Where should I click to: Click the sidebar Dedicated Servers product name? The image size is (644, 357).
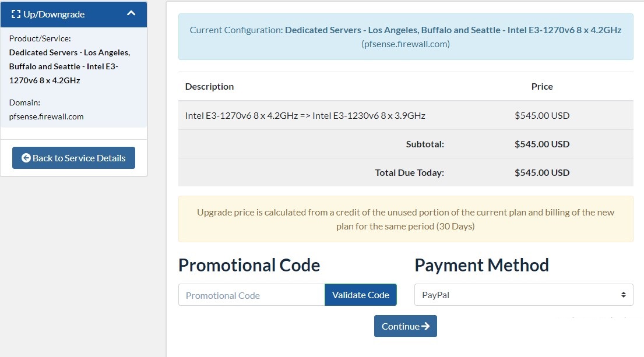point(69,66)
